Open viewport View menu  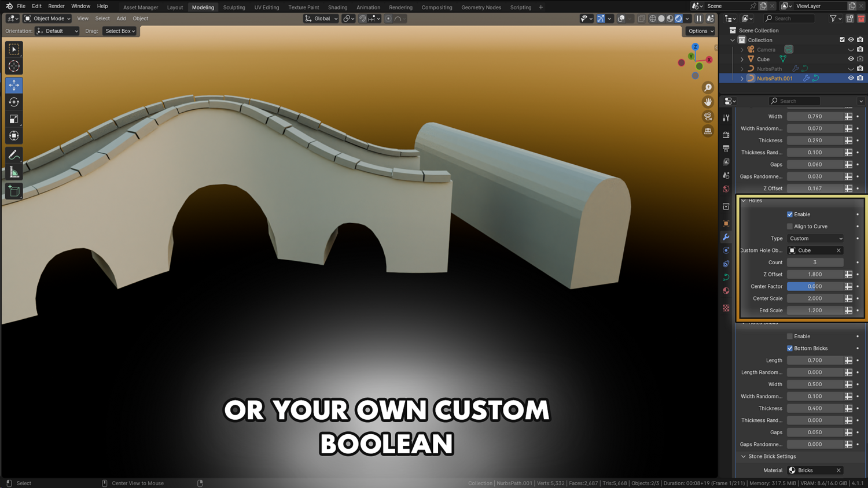click(83, 19)
